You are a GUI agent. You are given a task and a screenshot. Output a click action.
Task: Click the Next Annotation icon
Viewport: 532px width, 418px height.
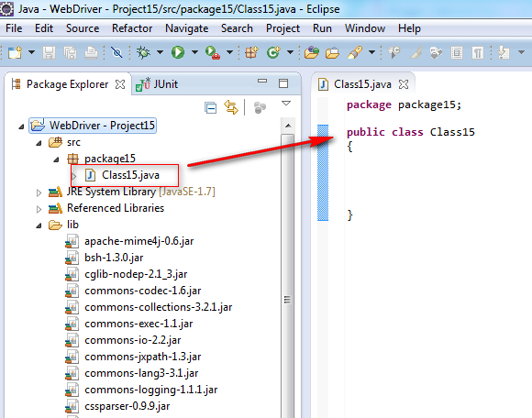tap(504, 52)
